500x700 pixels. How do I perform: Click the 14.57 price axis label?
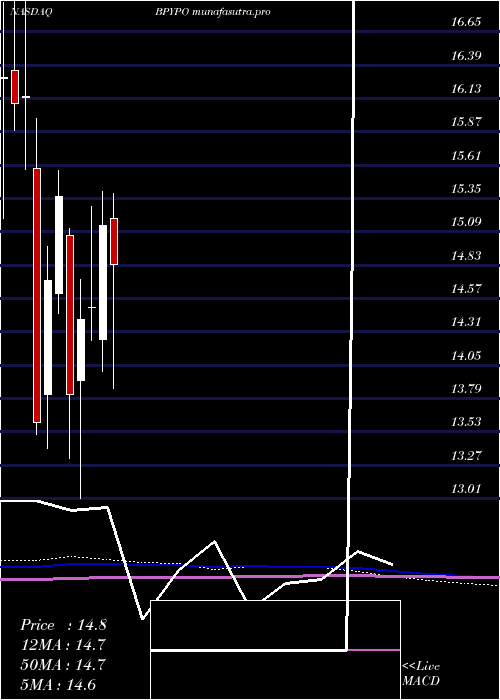[x=466, y=289]
